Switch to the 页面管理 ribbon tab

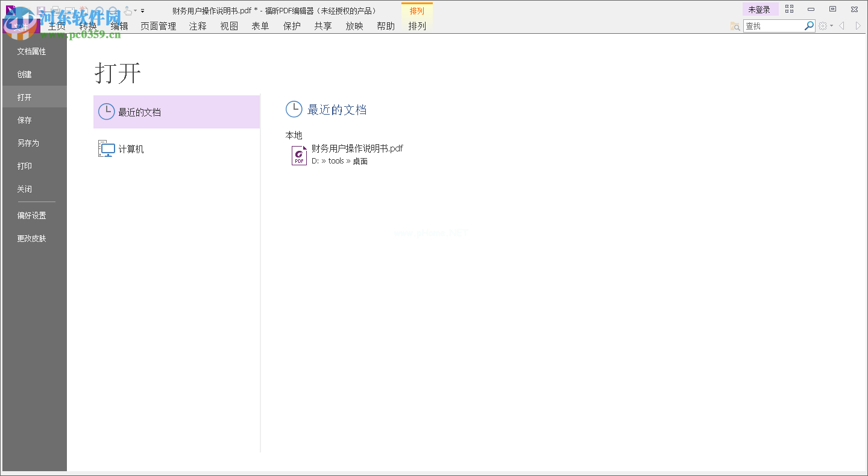tap(159, 26)
